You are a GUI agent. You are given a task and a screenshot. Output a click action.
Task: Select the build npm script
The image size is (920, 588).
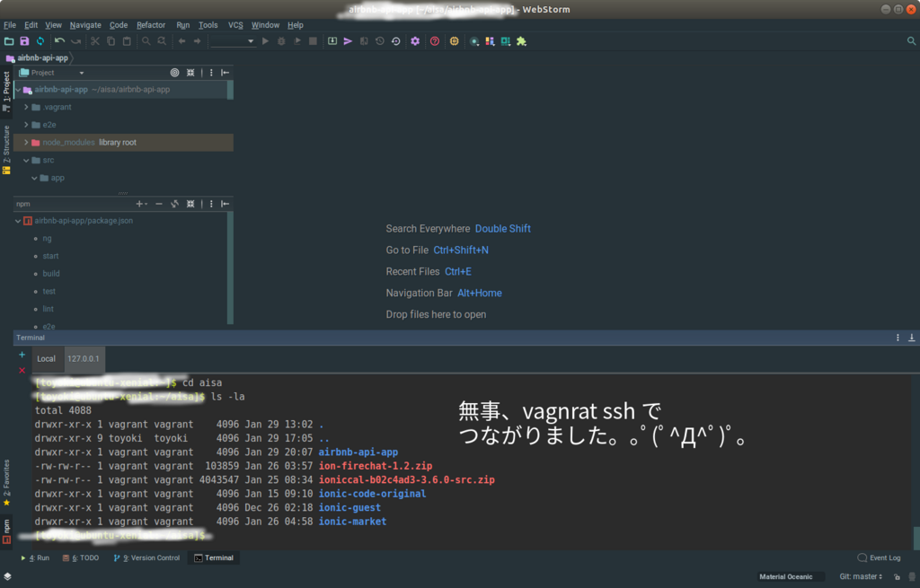[x=51, y=274]
